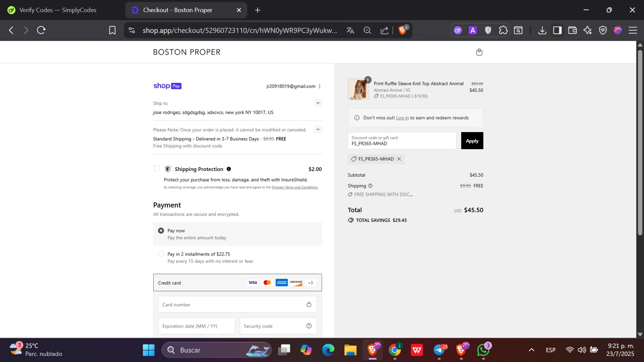The height and width of the screenshot is (362, 644).
Task: Open the Brave VPN icon
Action: click(603, 30)
